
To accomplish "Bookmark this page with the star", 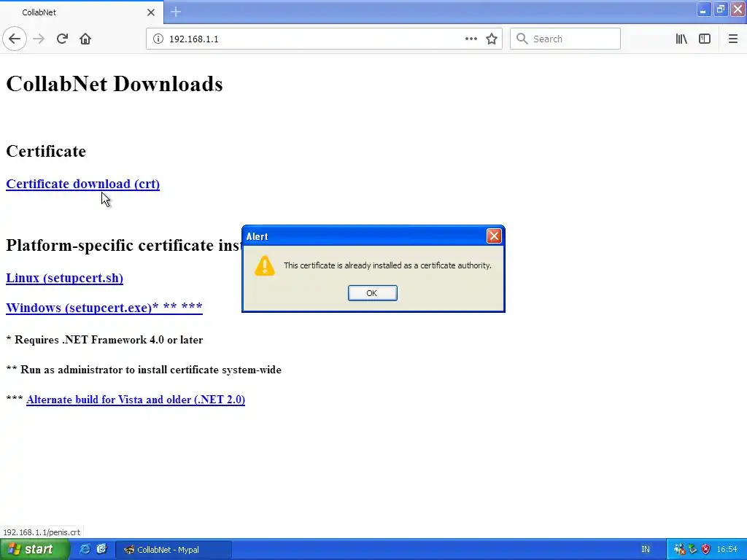I will coord(492,39).
